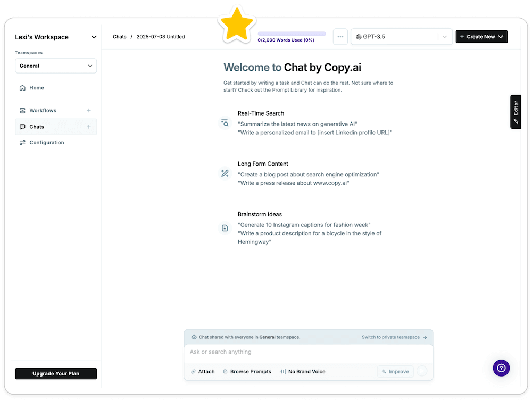Add a new workflow with plus icon
532x400 pixels.
tap(88, 111)
